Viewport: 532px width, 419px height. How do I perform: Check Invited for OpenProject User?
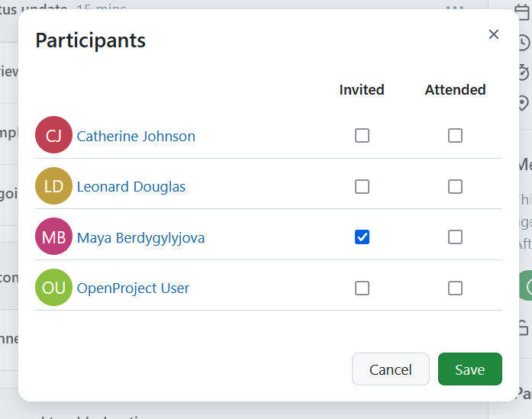tap(362, 288)
